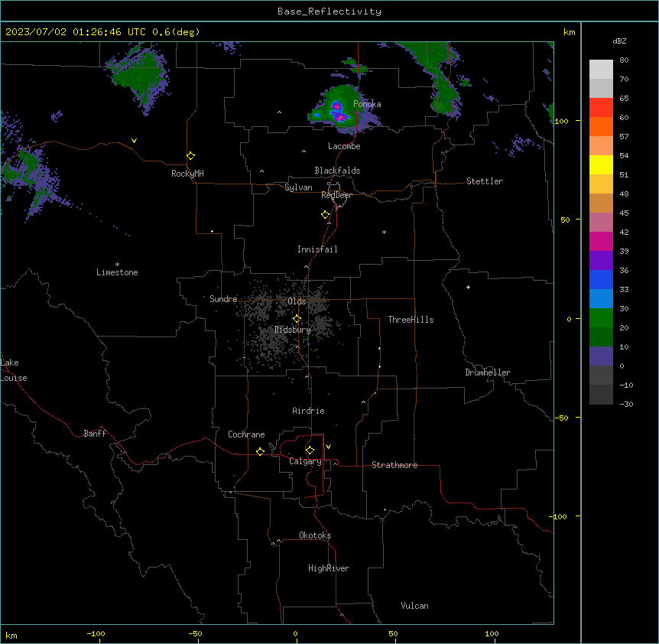
Task: Click the Sylvan label
Action: (298, 187)
